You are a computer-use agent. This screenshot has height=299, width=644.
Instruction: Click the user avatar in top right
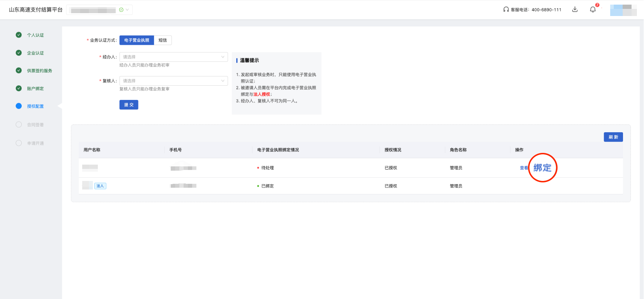coord(623,10)
